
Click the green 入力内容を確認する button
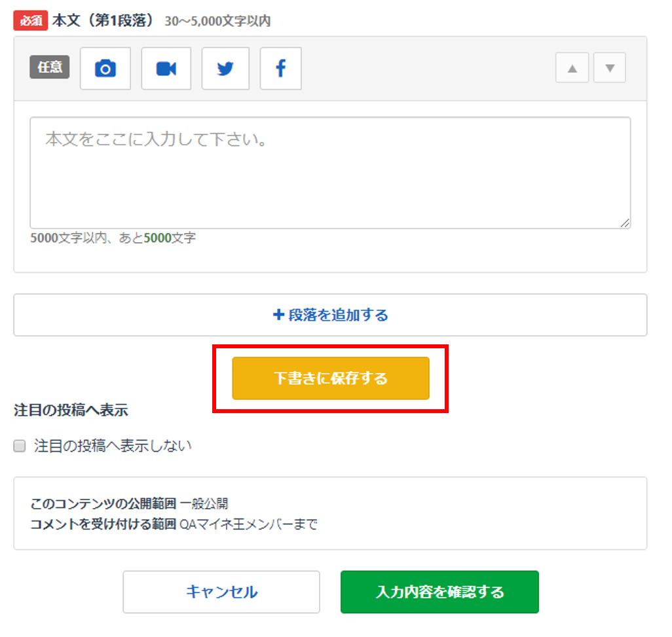[439, 592]
